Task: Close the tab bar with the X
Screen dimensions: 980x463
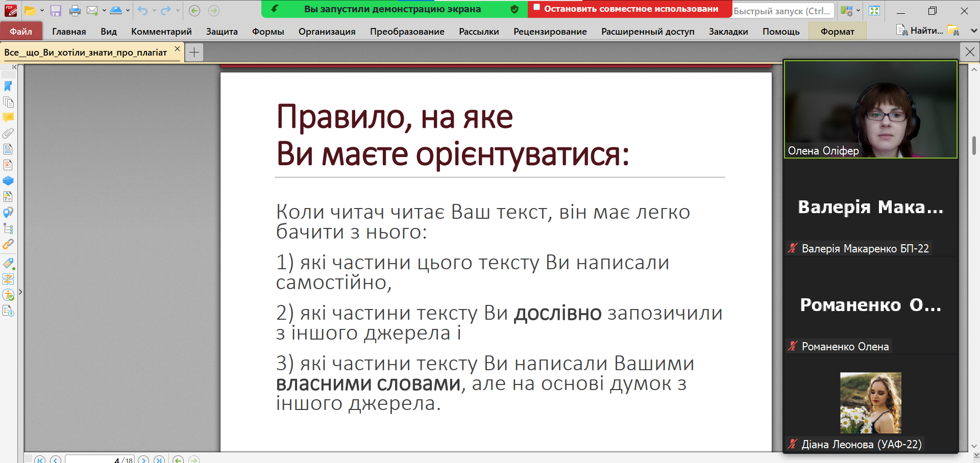Action: tap(970, 52)
